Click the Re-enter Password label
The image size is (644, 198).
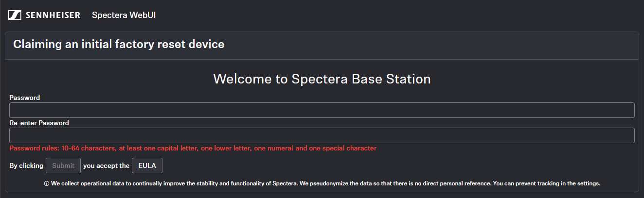click(x=39, y=123)
